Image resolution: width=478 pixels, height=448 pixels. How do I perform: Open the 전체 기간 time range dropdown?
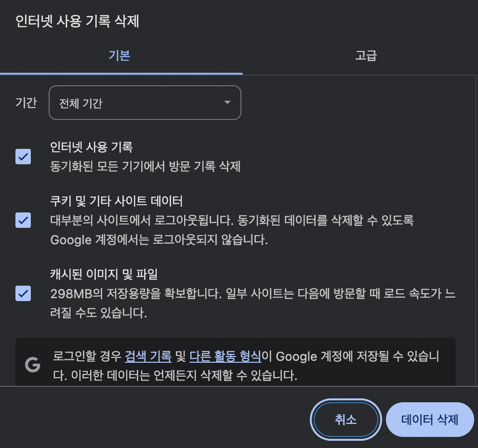(x=145, y=103)
